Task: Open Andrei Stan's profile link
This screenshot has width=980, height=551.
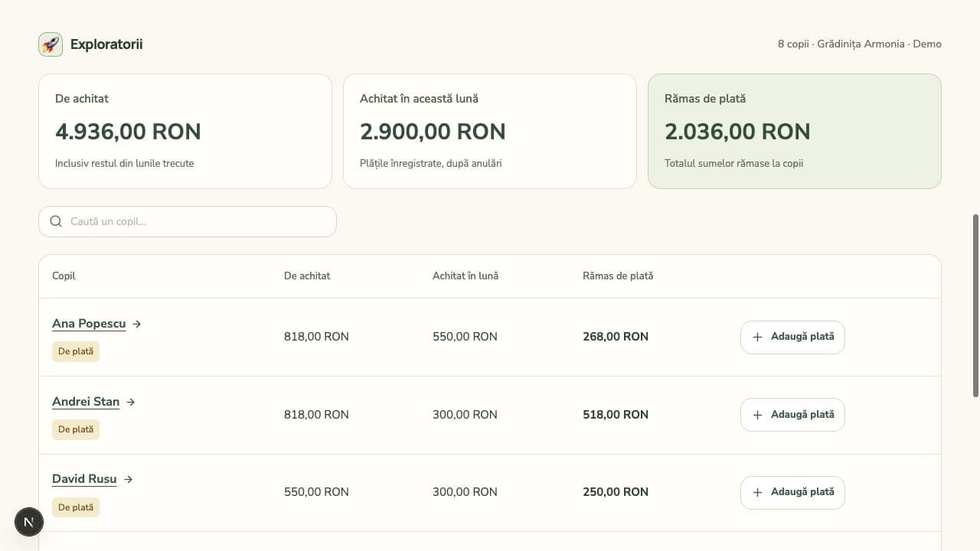Action: point(86,402)
